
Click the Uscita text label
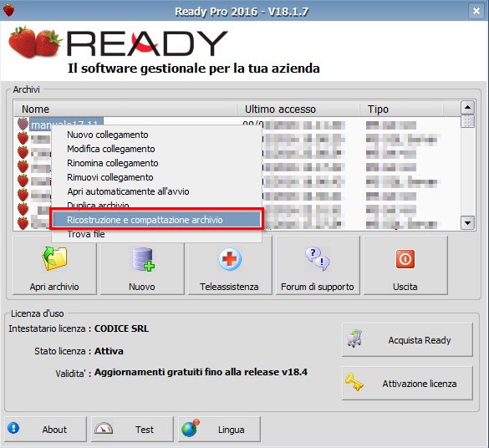coord(405,287)
